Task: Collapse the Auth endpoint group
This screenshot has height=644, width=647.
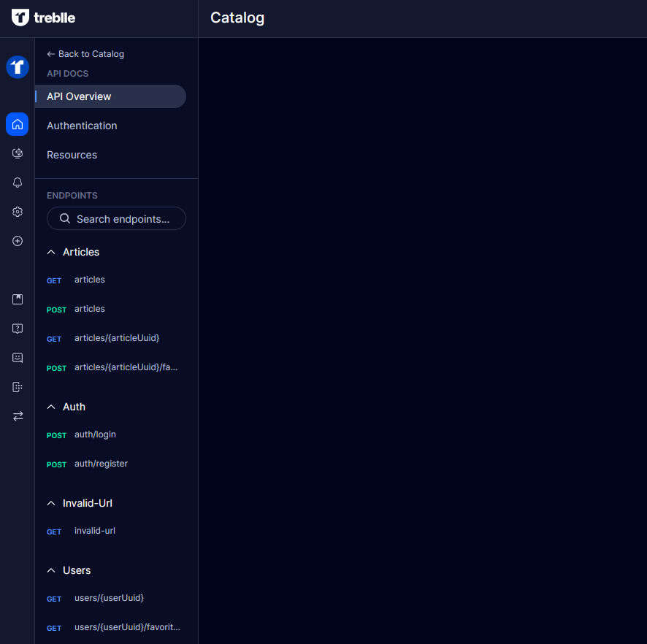Action: (51, 407)
